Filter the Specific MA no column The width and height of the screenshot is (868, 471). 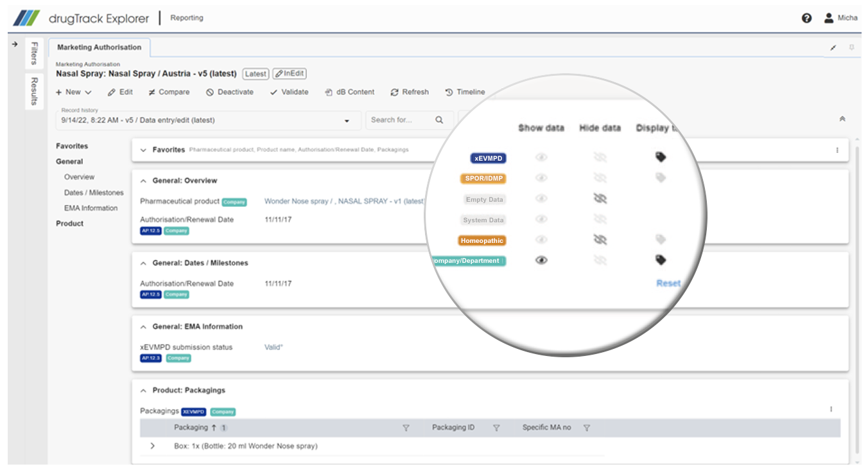tap(586, 428)
